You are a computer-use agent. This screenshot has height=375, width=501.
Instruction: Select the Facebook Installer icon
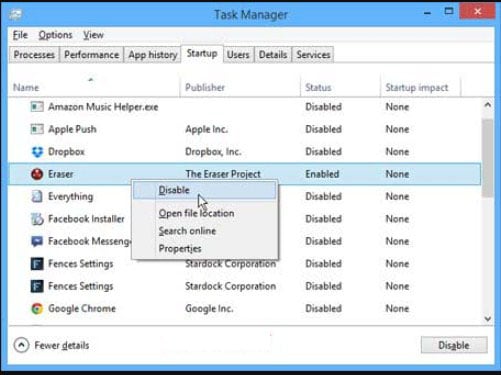click(x=37, y=219)
